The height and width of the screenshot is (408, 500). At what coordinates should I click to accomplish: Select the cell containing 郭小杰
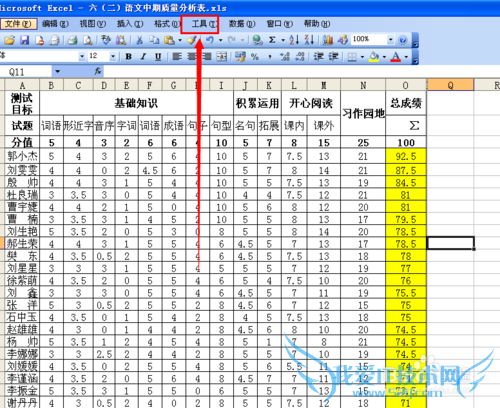22,156
